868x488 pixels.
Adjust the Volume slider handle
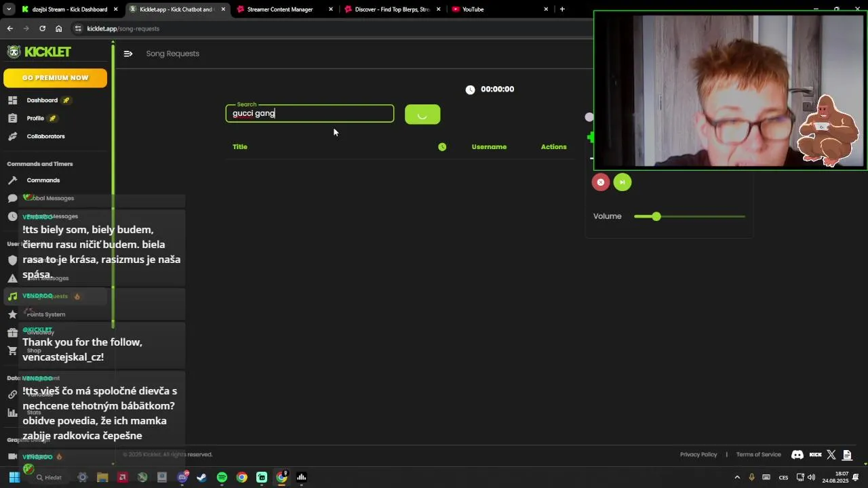pos(656,216)
